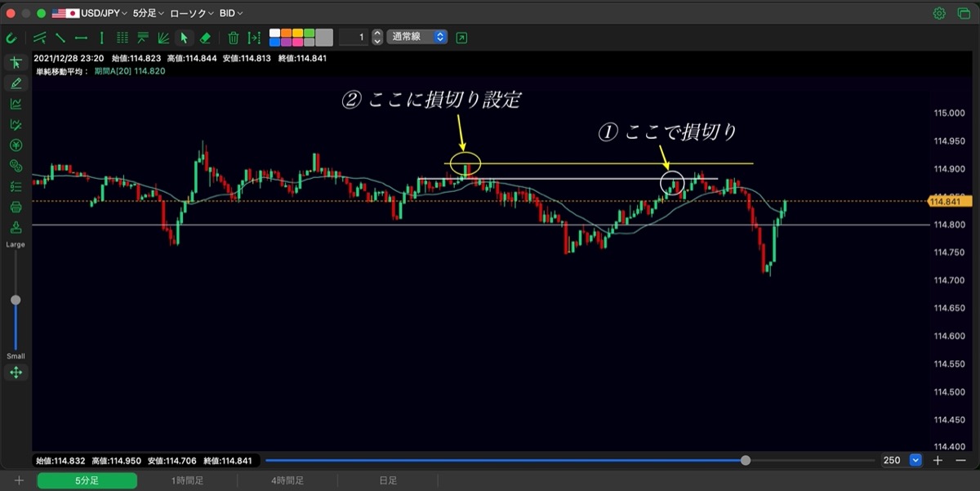Viewport: 980px width, 491px height.
Task: Select the fan lines drawing tool
Action: (x=163, y=38)
